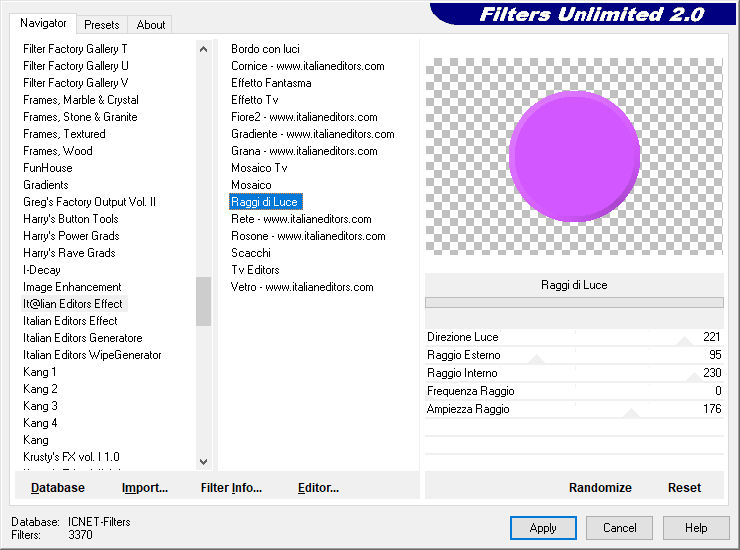Choose Rosone - www.italianeditors.com filter
Image resolution: width=740 pixels, height=550 pixels.
(x=308, y=236)
